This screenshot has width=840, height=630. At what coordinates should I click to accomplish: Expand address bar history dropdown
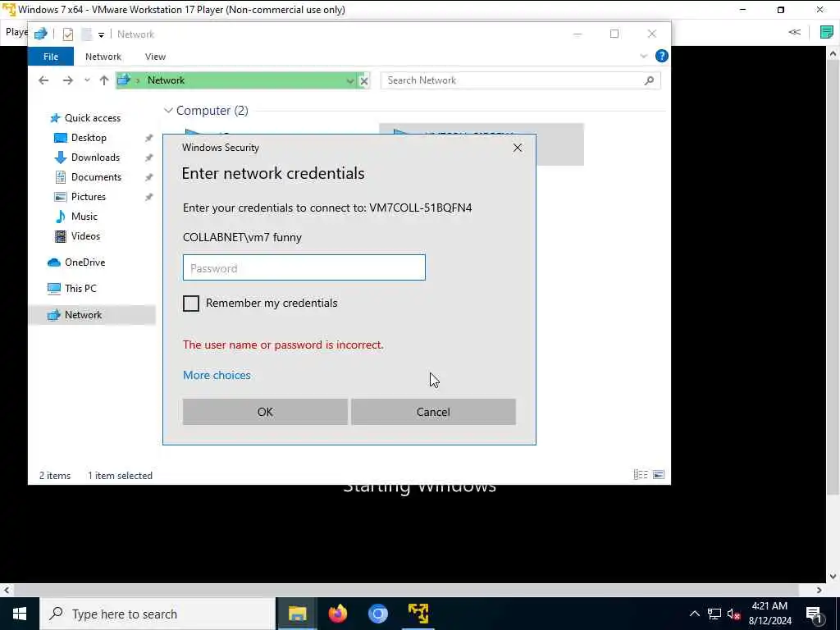coord(349,81)
